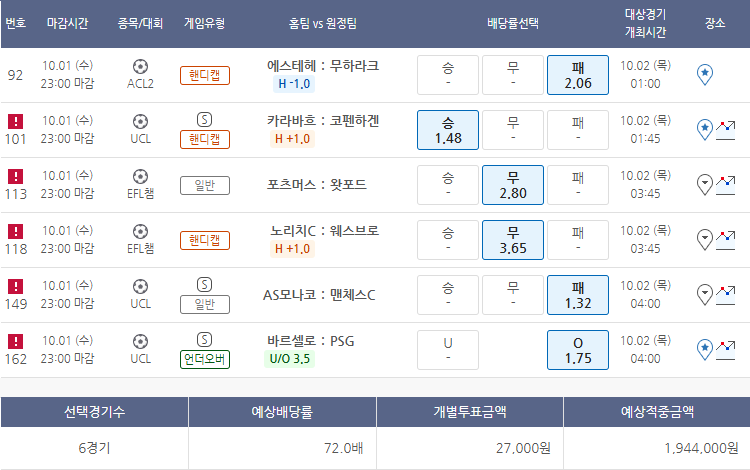The height and width of the screenshot is (470, 750).
Task: Click the venue pin icon for match 113
Action: [x=704, y=183]
